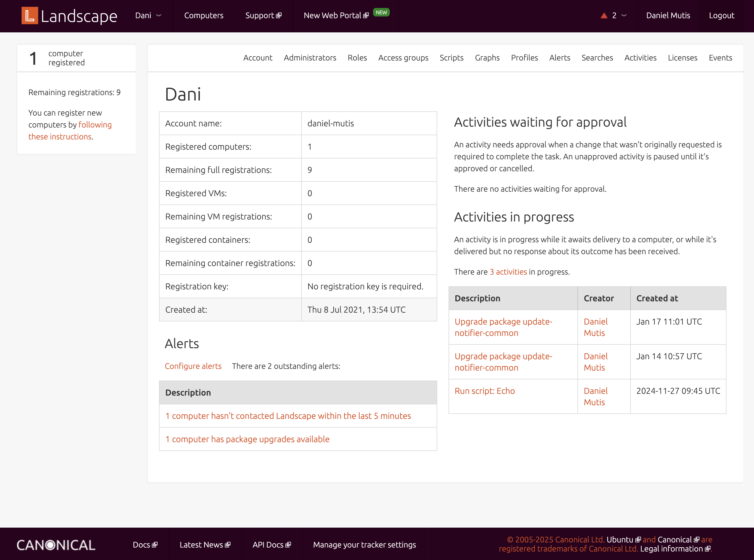Image resolution: width=754 pixels, height=560 pixels.
Task: Click the 'Created at' column header
Action: tap(678, 298)
